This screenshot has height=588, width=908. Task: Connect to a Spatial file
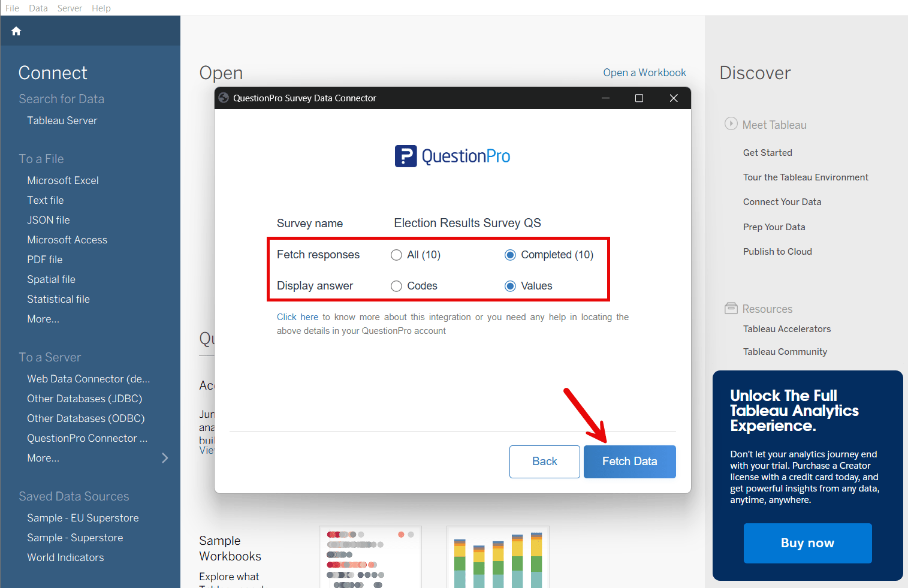tap(52, 279)
